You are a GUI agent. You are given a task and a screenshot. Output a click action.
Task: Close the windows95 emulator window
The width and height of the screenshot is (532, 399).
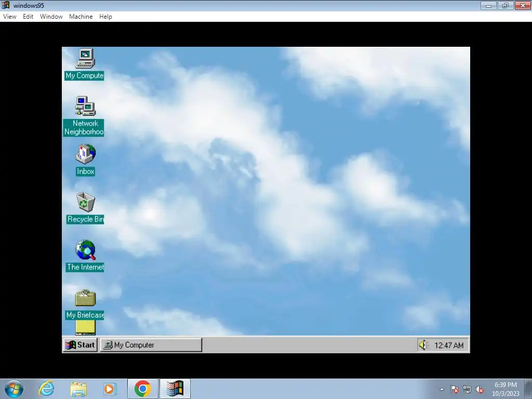[x=523, y=5]
